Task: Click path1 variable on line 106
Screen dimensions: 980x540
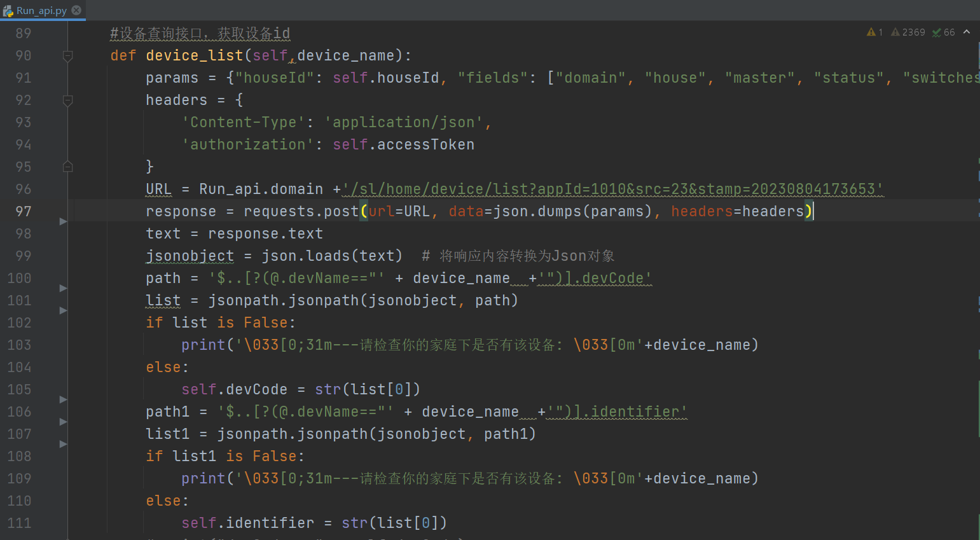Action: [168, 412]
